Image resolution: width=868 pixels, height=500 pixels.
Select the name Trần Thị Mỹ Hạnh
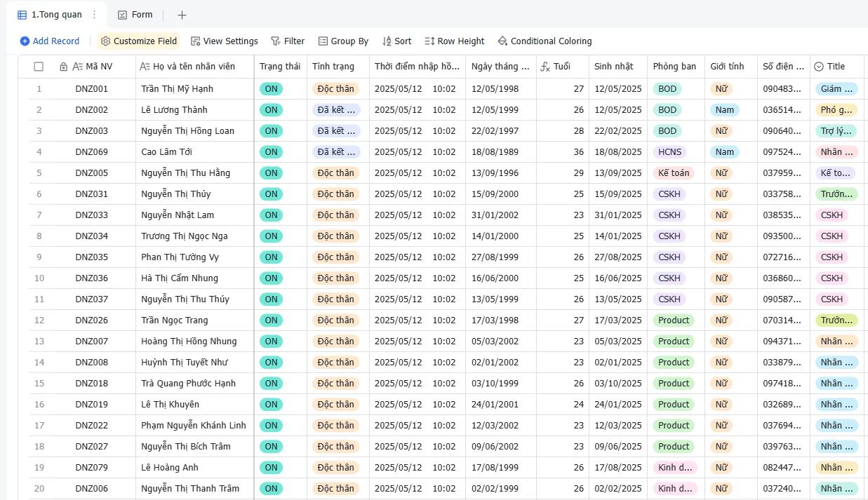click(177, 89)
